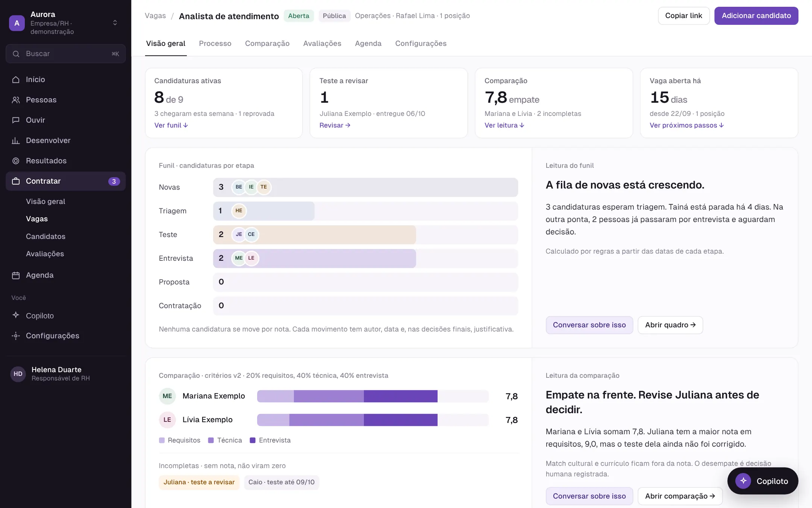Click Abrir quadro button
This screenshot has width=812, height=508.
(670, 325)
